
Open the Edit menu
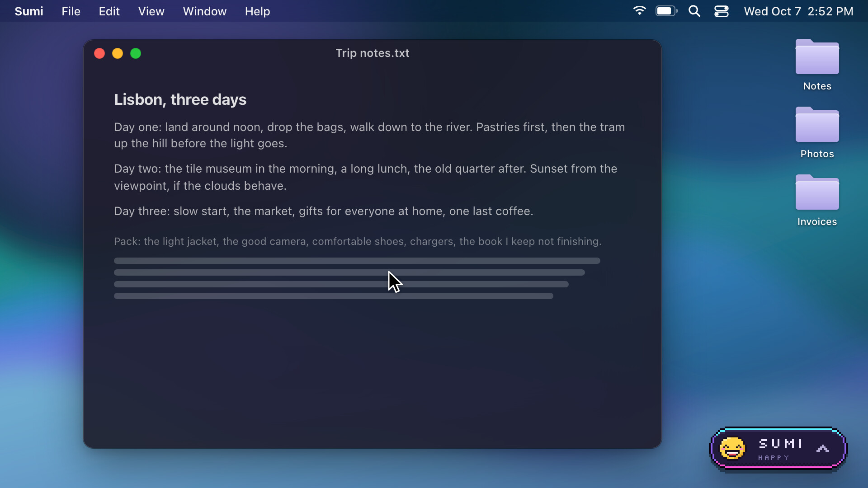(109, 11)
